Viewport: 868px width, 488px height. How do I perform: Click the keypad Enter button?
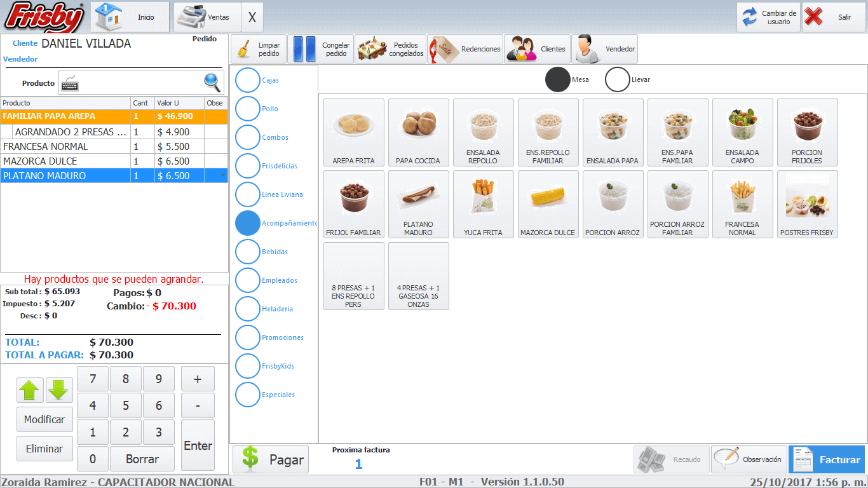coord(198,445)
